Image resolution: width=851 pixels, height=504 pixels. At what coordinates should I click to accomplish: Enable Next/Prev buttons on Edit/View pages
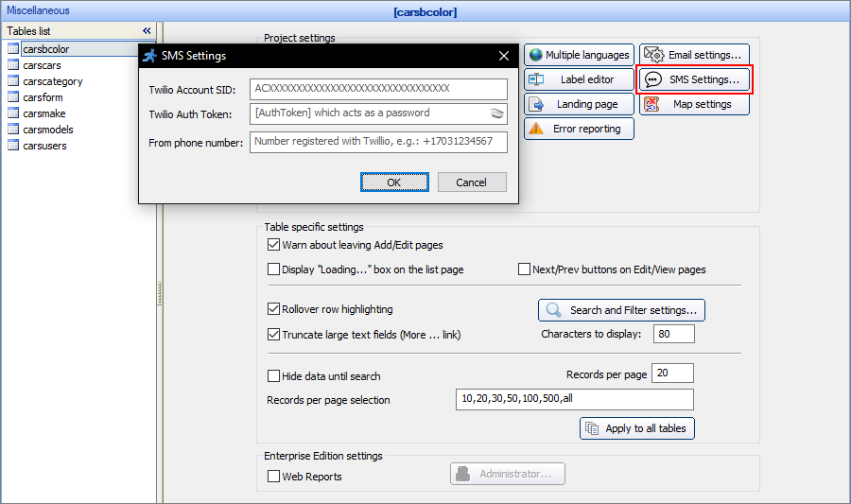pos(524,269)
